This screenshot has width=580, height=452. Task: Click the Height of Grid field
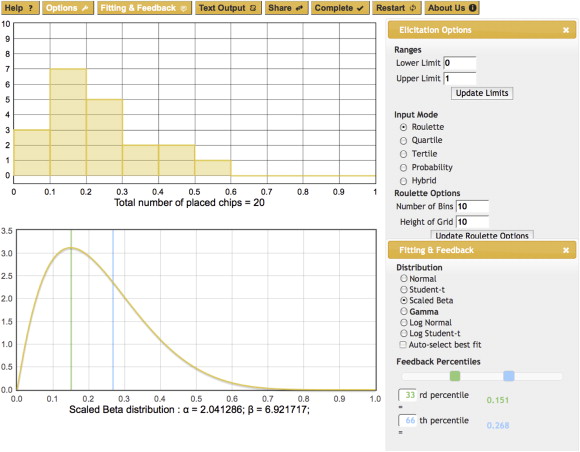click(x=472, y=222)
